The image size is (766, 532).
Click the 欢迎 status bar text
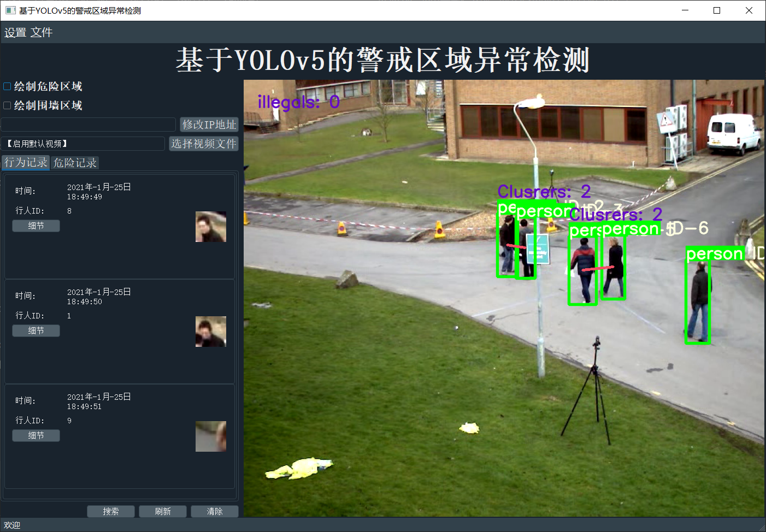12,525
